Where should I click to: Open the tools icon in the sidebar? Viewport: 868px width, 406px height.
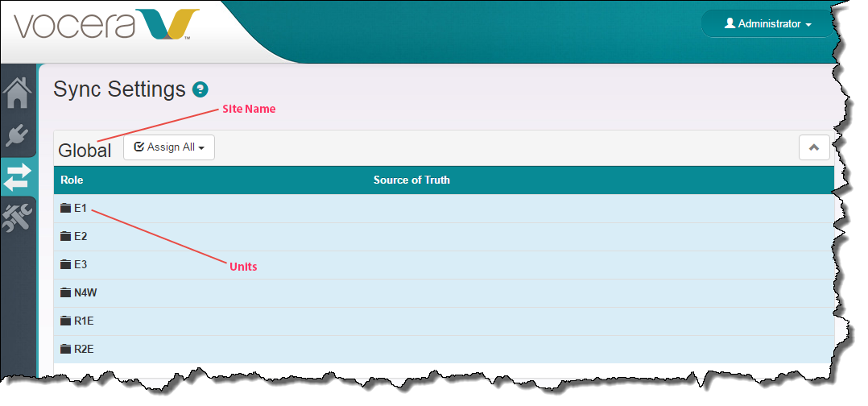(x=17, y=216)
